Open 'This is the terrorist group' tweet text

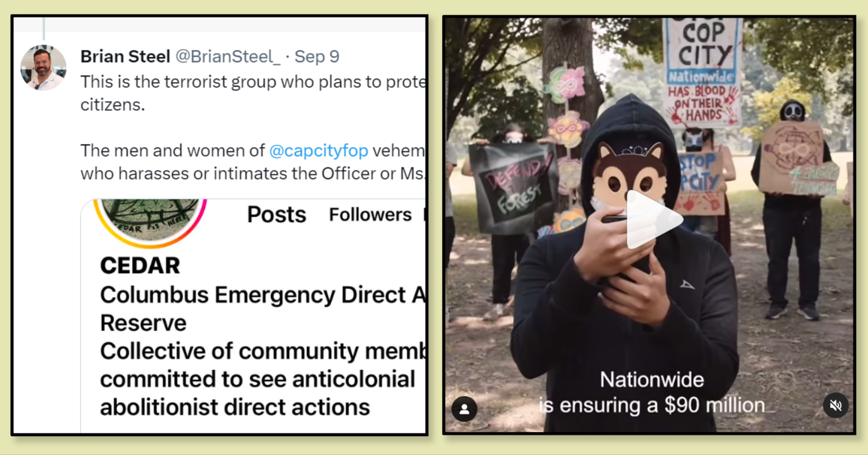pyautogui.click(x=253, y=93)
